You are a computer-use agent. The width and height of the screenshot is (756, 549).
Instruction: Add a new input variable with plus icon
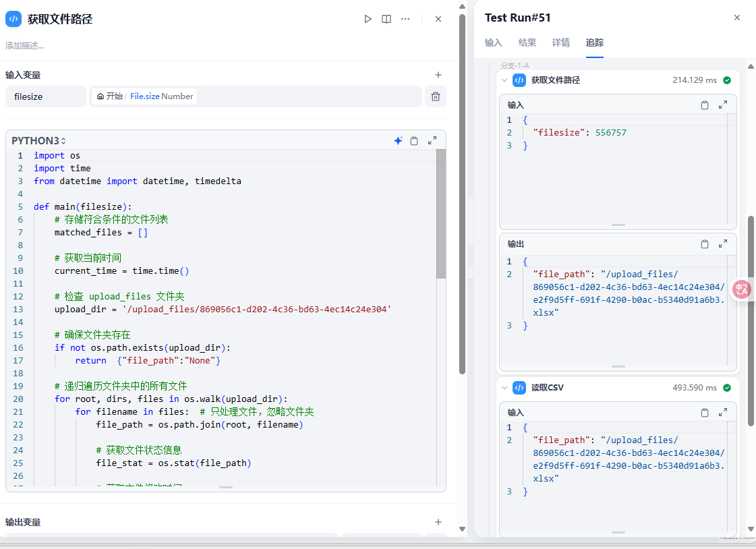pos(438,75)
